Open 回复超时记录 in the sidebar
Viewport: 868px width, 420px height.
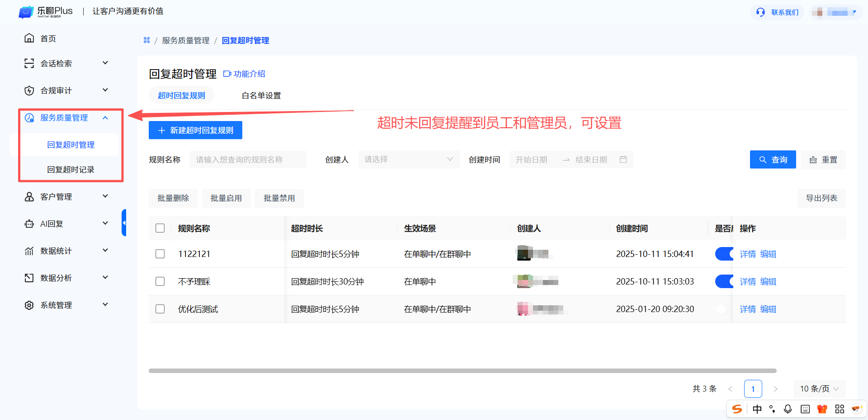[71, 169]
